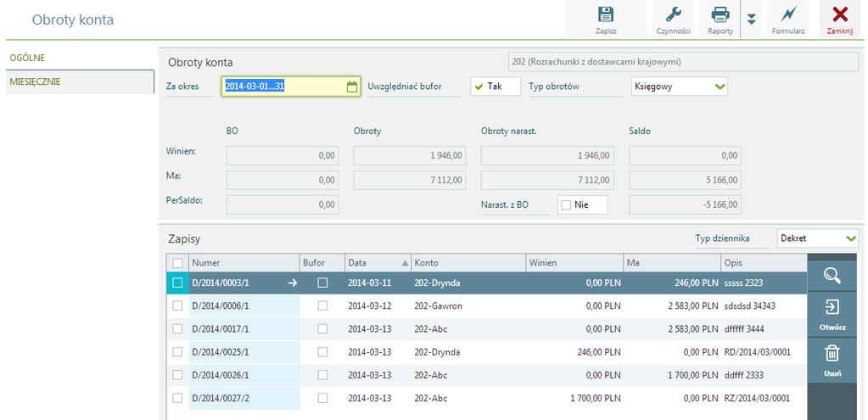868x420 pixels.
Task: Click the Konto column header
Action: [468, 263]
